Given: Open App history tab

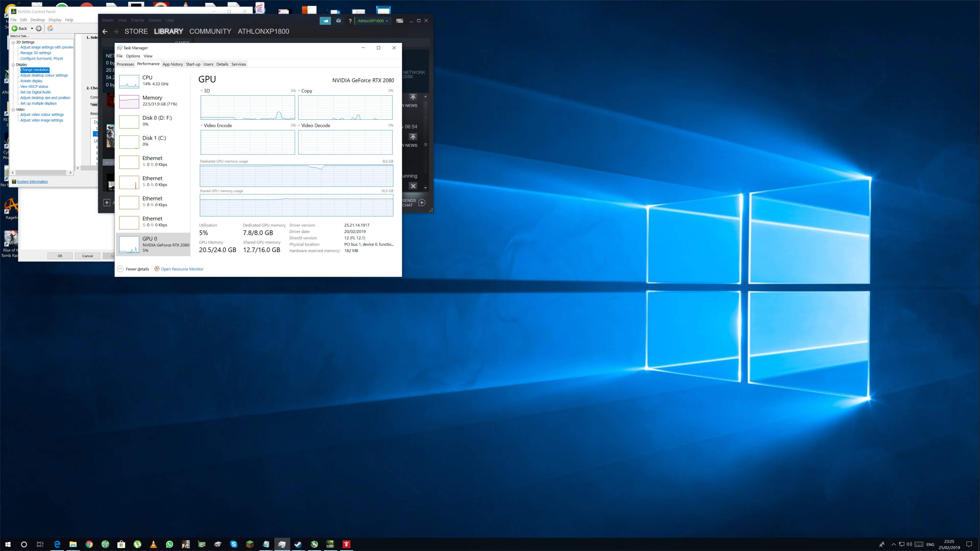Looking at the screenshot, I should point(173,64).
